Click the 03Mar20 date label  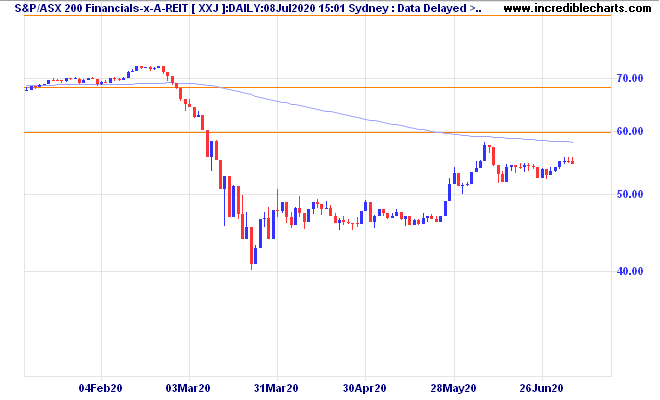tap(188, 388)
